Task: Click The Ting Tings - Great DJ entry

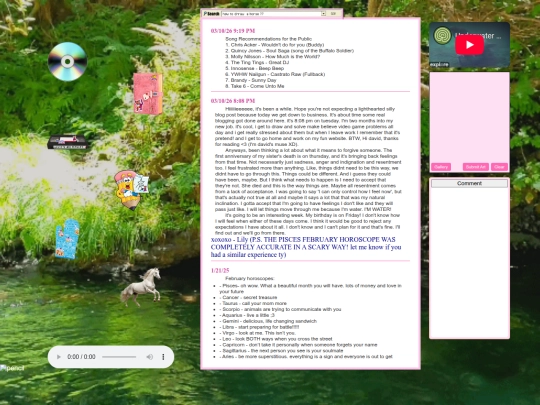Action: [x=257, y=62]
